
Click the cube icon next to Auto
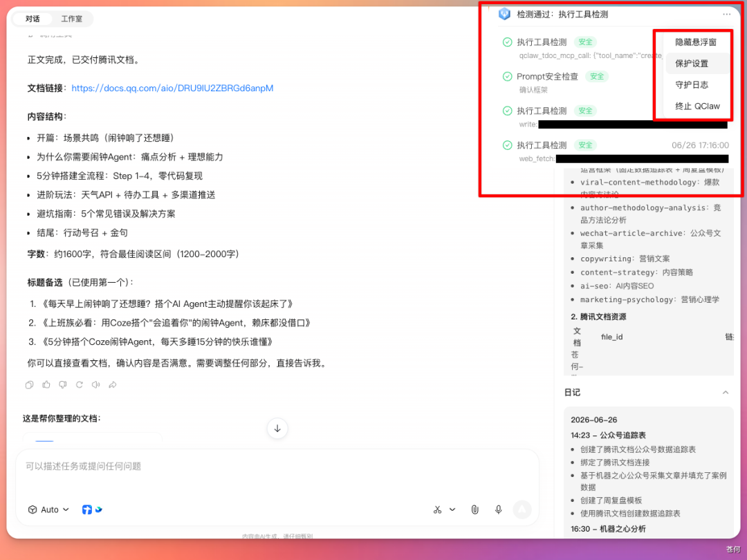33,510
